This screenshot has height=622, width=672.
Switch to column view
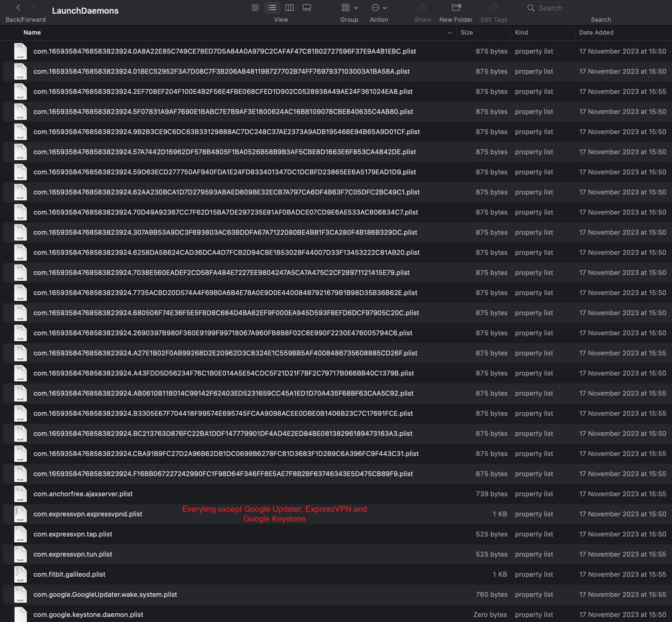click(x=289, y=8)
